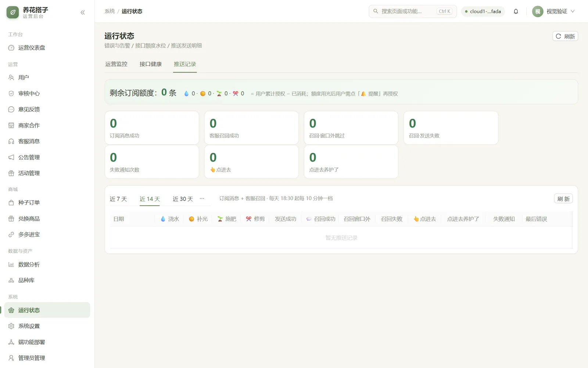Go to 用户 in sidebar
Screen dimensions: 588x368
coord(47,78)
